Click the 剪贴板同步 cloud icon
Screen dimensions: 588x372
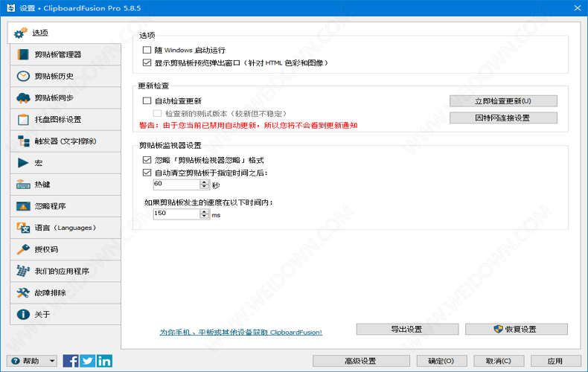(23, 98)
